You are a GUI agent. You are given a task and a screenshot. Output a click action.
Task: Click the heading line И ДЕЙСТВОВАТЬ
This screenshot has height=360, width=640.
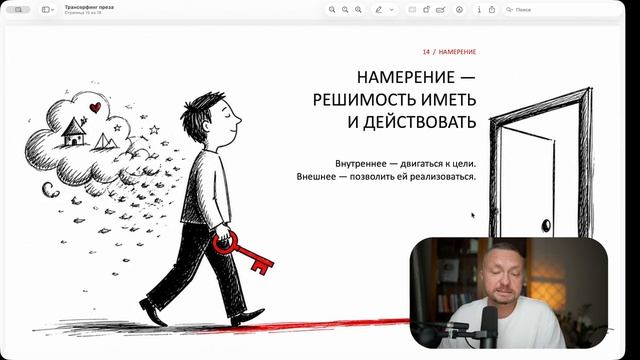[412, 122]
